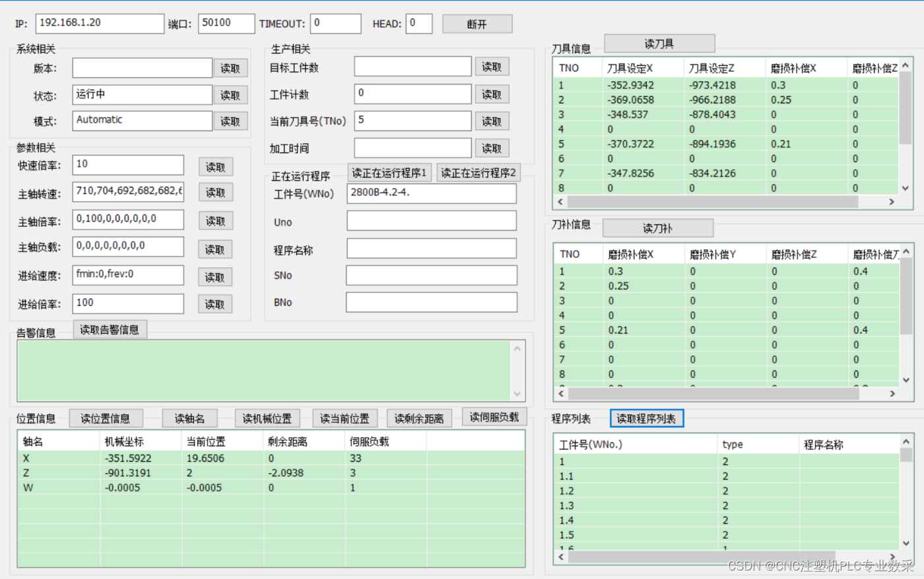Click 读刀具 to read tool information

pos(659,43)
